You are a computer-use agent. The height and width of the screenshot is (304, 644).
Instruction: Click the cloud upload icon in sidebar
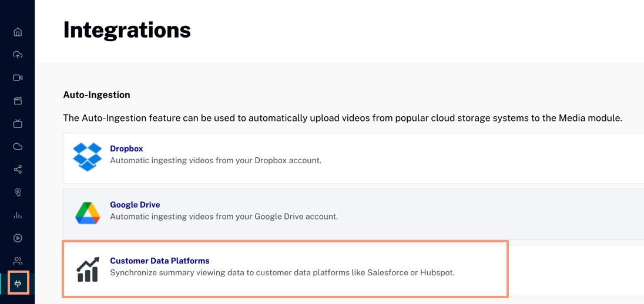[18, 55]
